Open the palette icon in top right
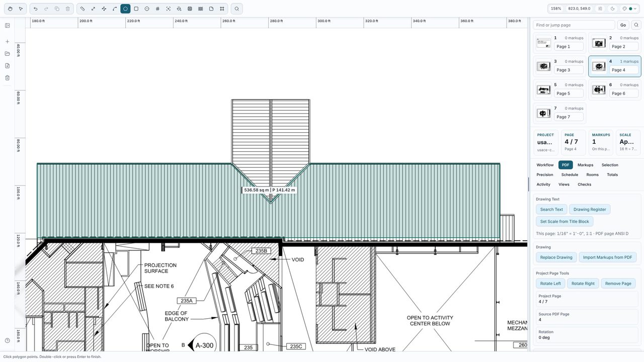Screen dimensions: 644x362 coord(624,9)
